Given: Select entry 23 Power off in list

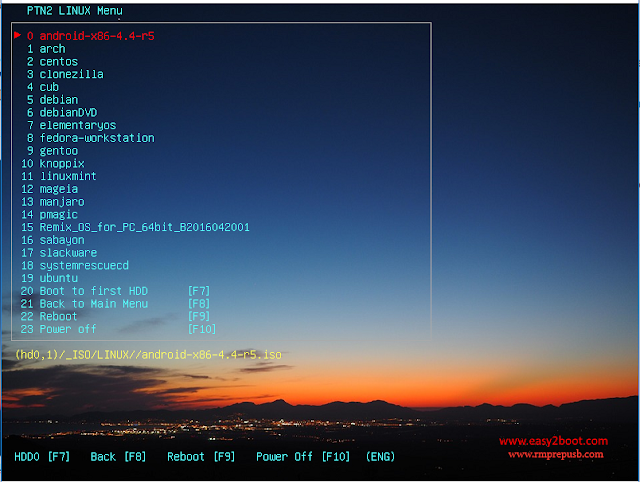Looking at the screenshot, I should click(118, 329).
